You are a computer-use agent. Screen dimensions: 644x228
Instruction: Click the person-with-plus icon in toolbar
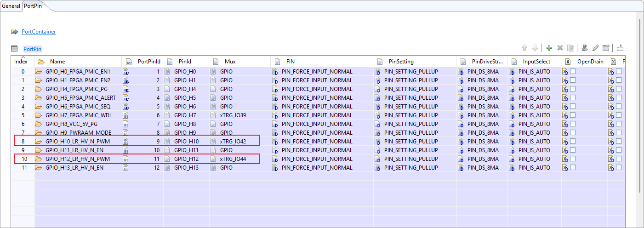pyautogui.click(x=584, y=48)
